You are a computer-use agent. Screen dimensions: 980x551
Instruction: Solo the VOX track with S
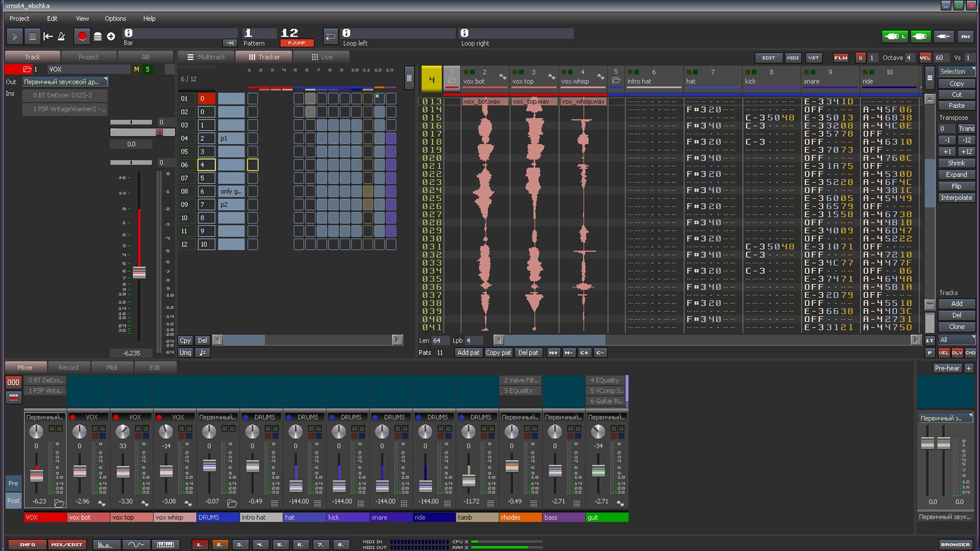click(x=148, y=69)
